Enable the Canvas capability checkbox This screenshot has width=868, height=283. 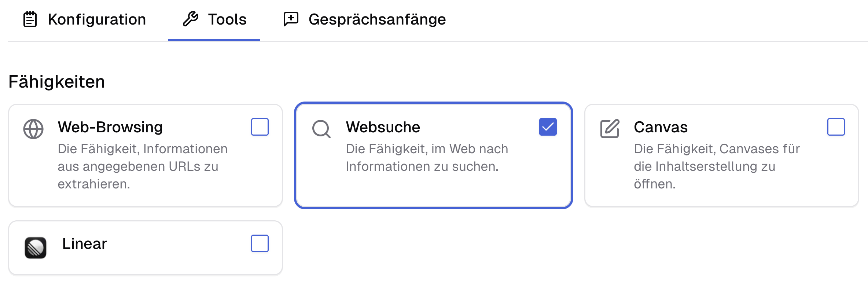[x=836, y=126]
